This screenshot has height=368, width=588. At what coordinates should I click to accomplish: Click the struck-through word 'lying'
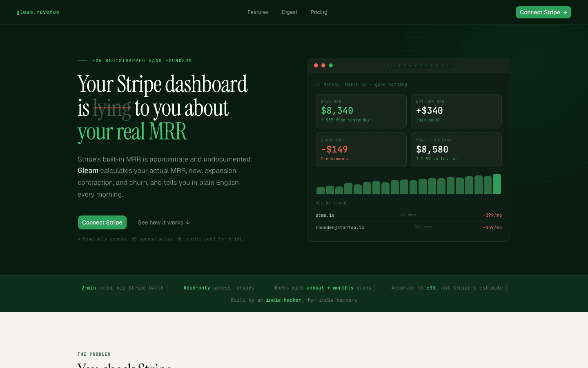(x=112, y=108)
